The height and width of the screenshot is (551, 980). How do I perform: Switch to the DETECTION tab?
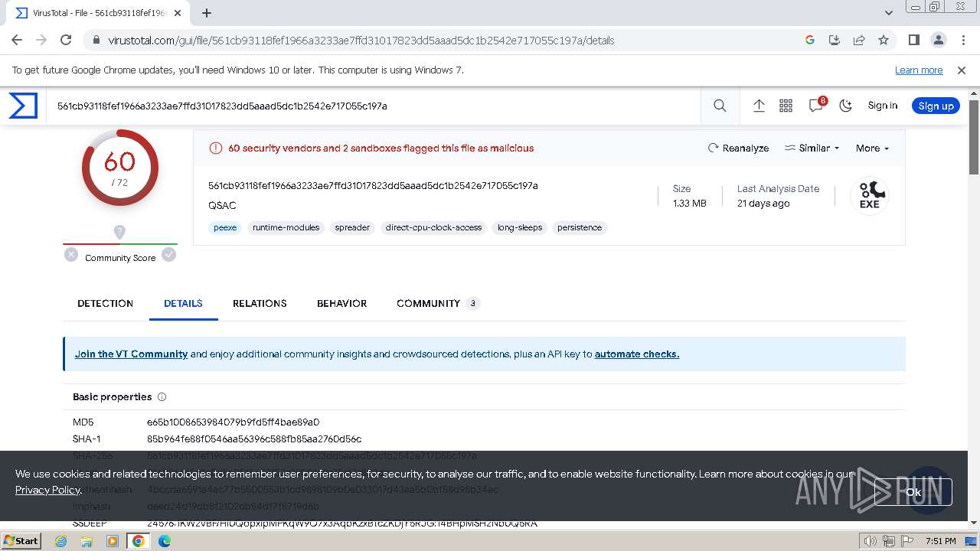tap(105, 304)
